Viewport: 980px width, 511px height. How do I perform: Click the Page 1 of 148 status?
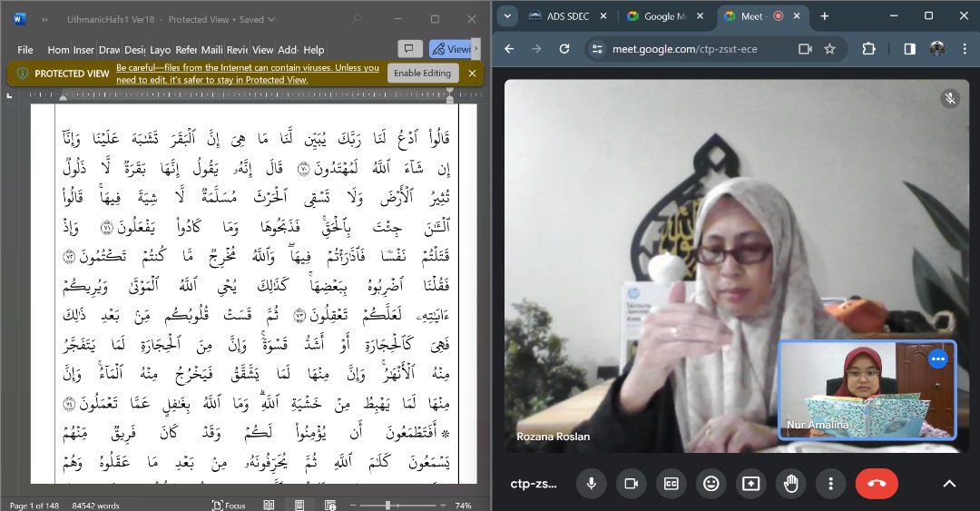click(34, 506)
